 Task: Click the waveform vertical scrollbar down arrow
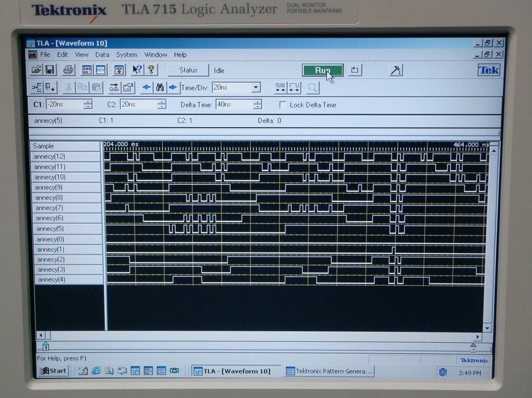[x=487, y=328]
